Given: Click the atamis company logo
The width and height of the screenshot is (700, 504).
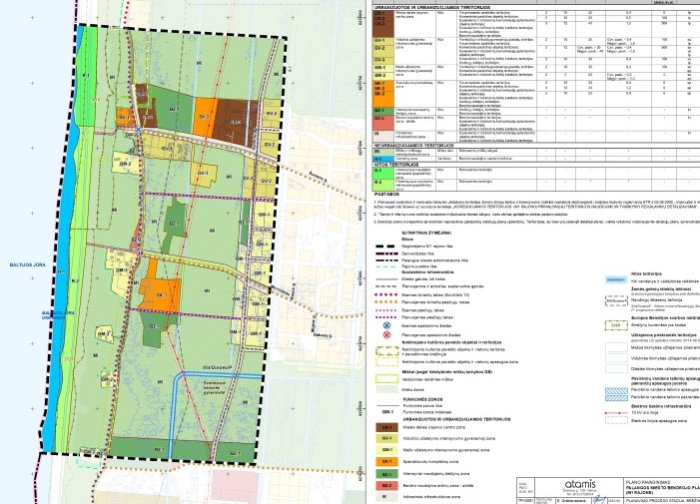Looking at the screenshot, I should [x=580, y=484].
